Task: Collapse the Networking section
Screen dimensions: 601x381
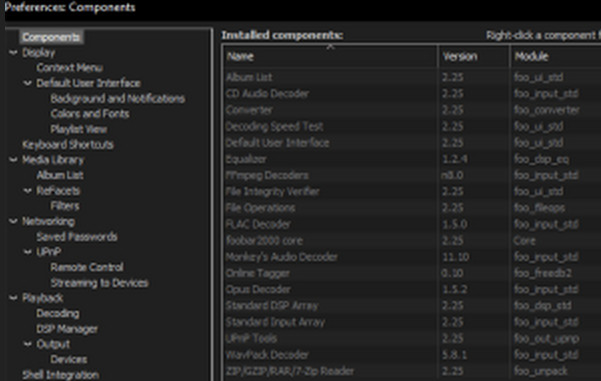Action: pyautogui.click(x=13, y=221)
